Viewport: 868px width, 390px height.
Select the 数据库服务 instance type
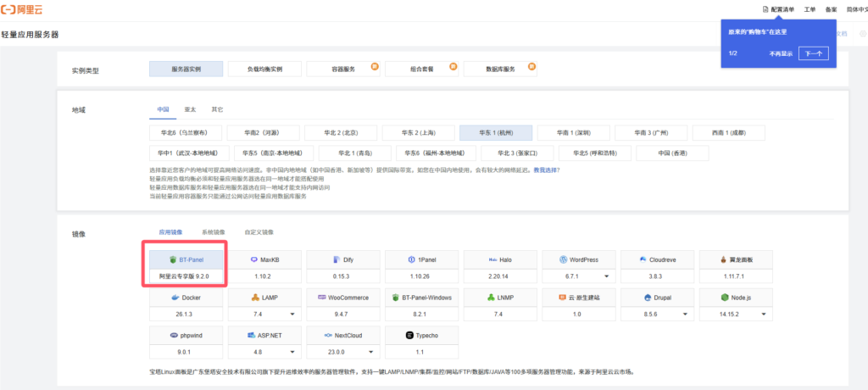[500, 69]
